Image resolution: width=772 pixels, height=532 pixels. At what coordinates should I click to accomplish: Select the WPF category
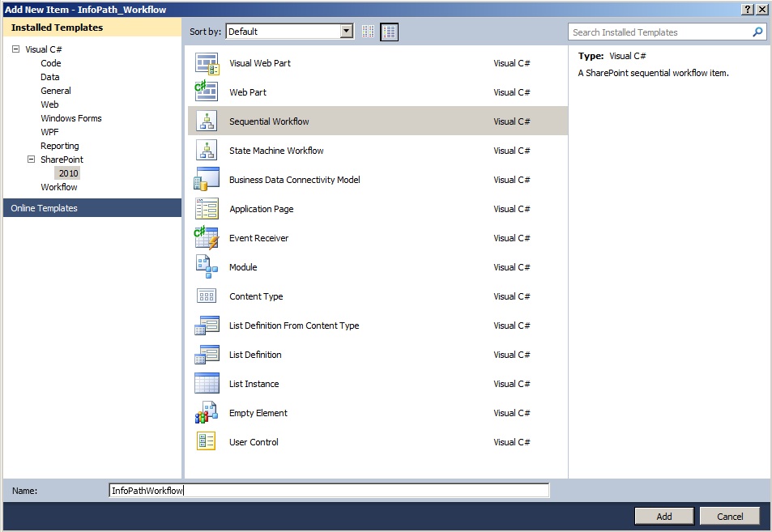(x=49, y=132)
